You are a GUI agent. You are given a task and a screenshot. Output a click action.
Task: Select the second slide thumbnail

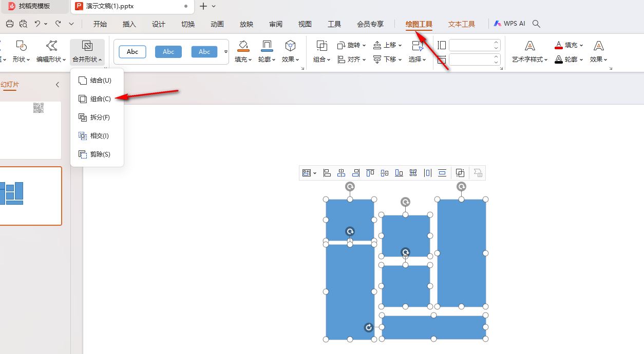click(x=30, y=195)
